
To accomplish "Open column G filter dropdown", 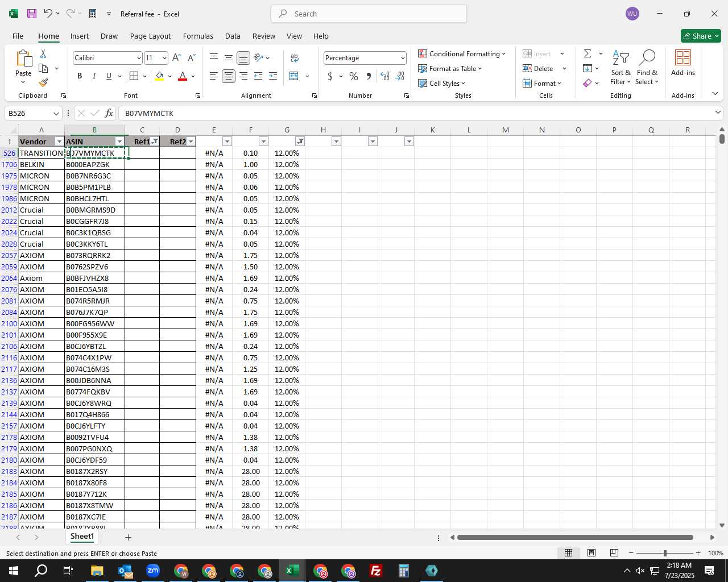I will pyautogui.click(x=300, y=142).
